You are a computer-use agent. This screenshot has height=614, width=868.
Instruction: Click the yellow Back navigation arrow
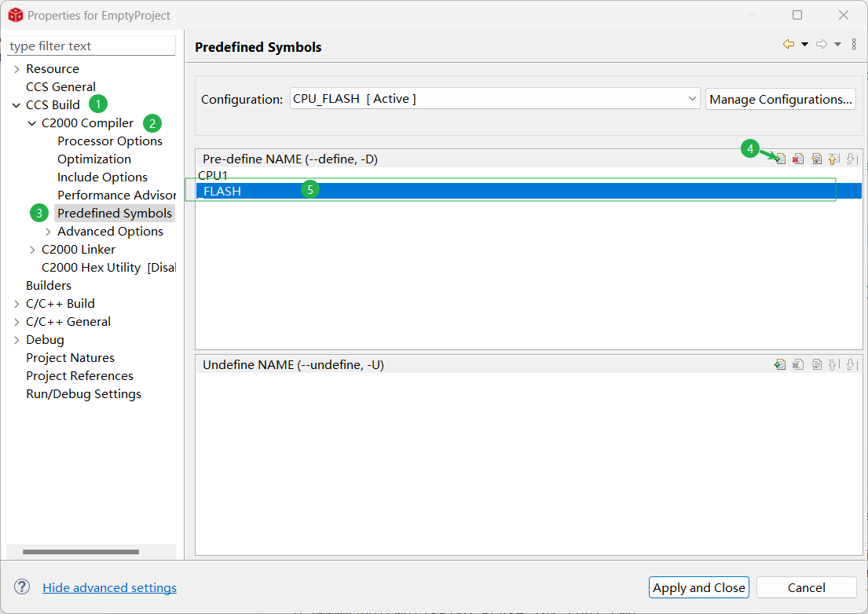(x=789, y=45)
